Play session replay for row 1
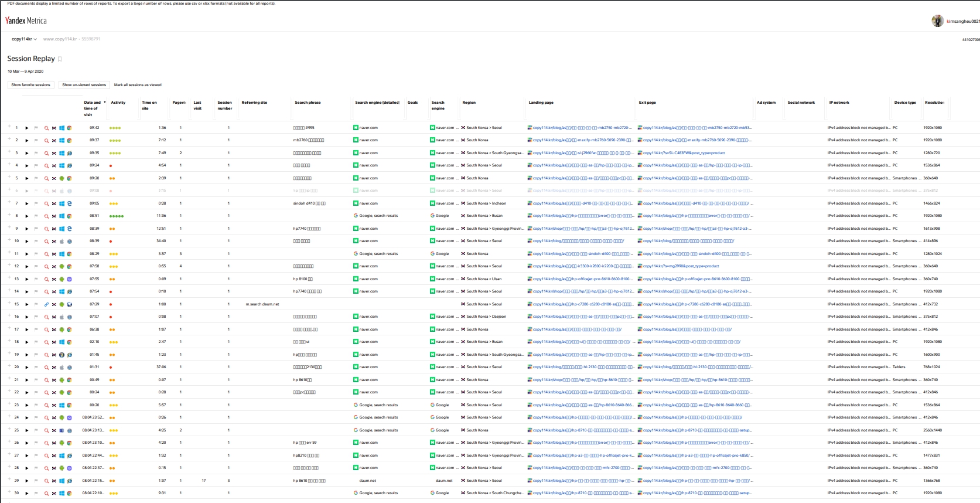The image size is (980, 503). 26,128
